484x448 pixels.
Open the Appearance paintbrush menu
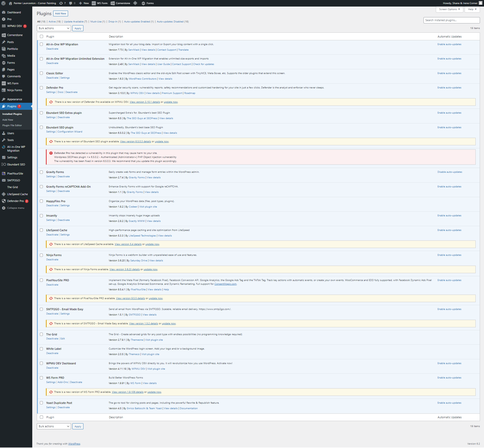(x=4, y=99)
